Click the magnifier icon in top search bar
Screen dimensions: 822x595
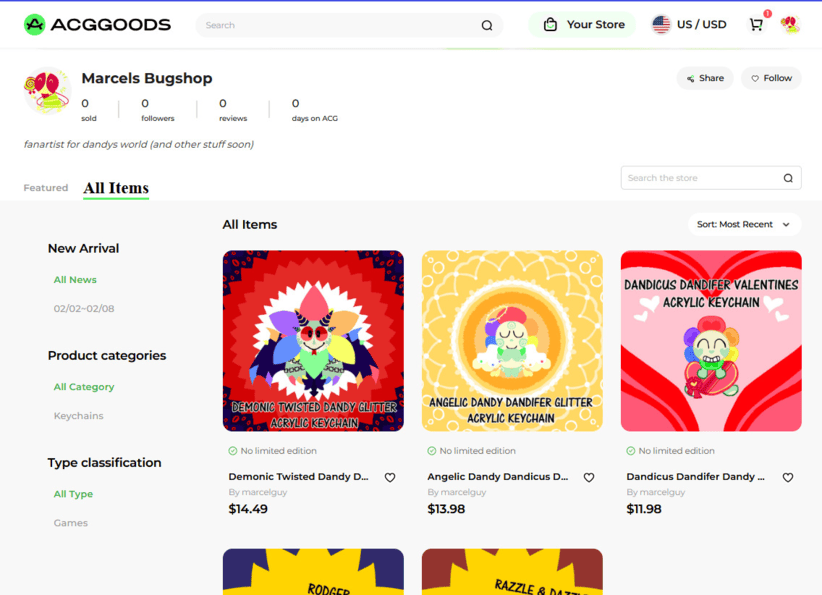[487, 26]
